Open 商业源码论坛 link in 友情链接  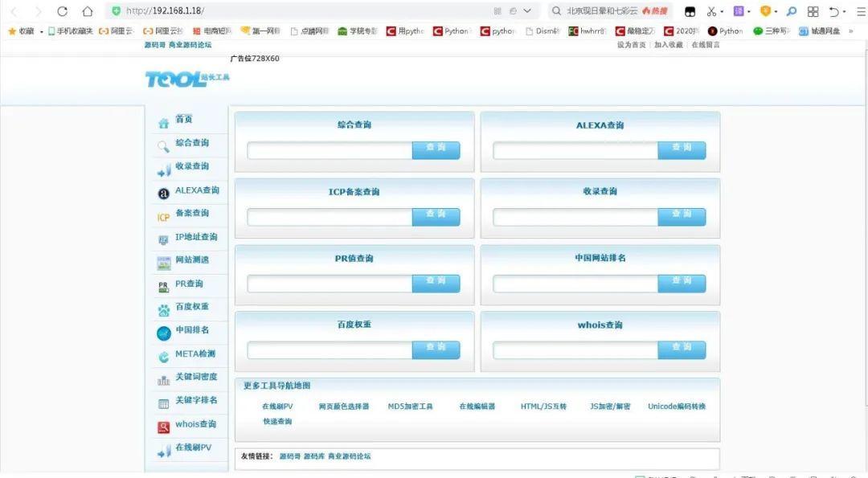coord(350,456)
